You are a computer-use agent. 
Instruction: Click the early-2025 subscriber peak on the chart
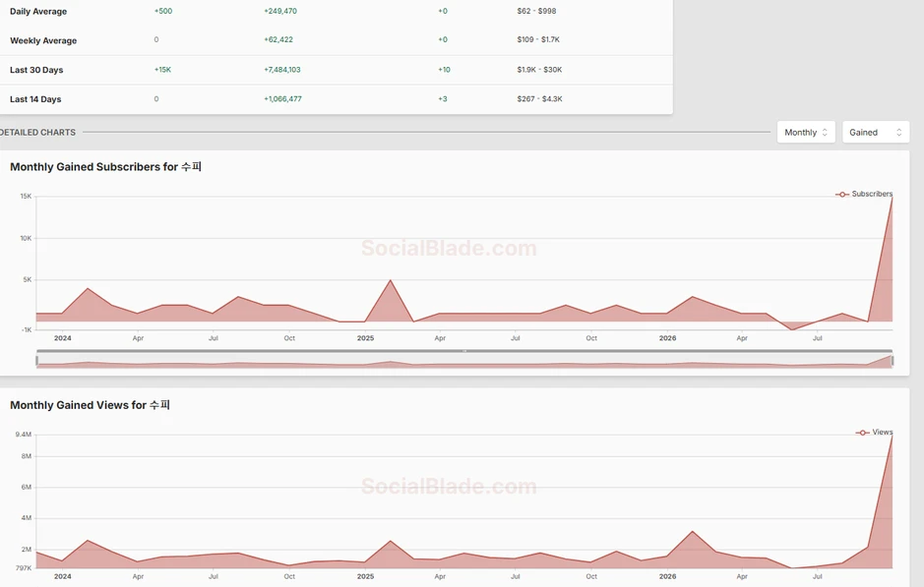click(390, 280)
